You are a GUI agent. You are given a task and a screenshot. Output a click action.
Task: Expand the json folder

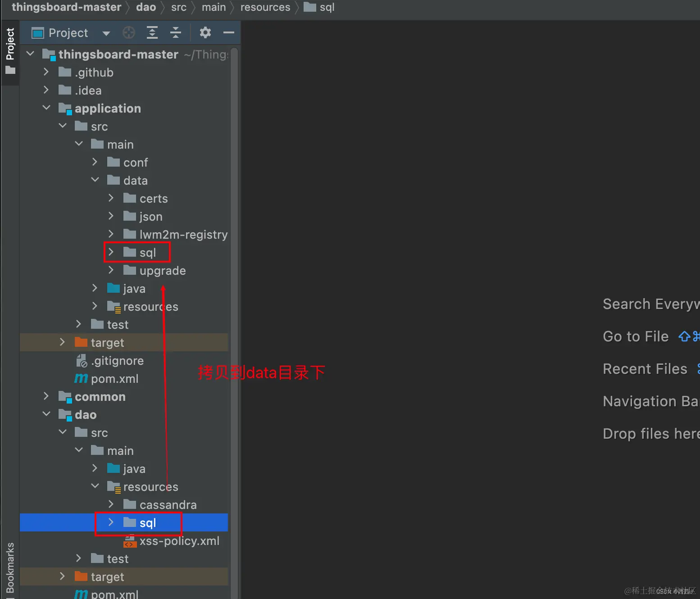coord(111,216)
